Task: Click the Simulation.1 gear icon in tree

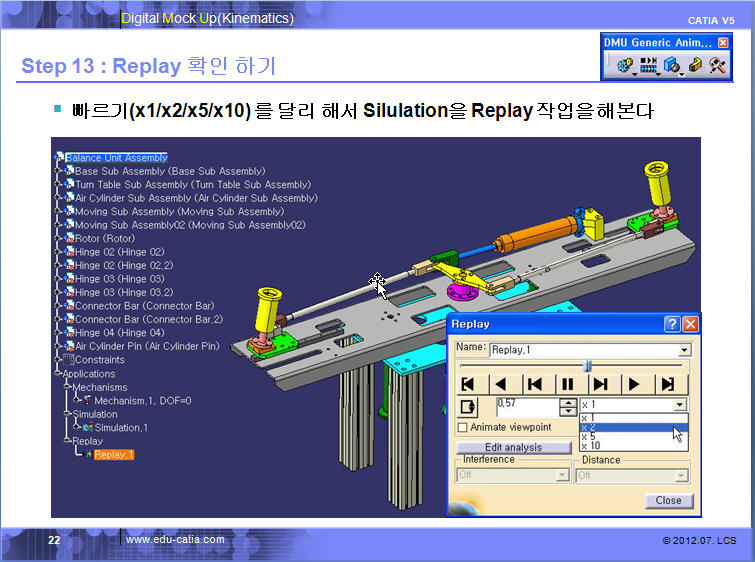Action: tap(88, 427)
